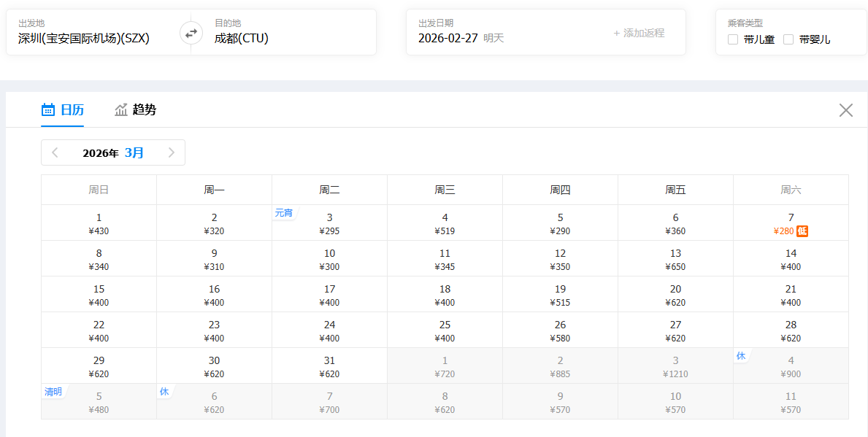Select April 3 priced at ¥1210
This screenshot has height=437, width=868.
[675, 366]
